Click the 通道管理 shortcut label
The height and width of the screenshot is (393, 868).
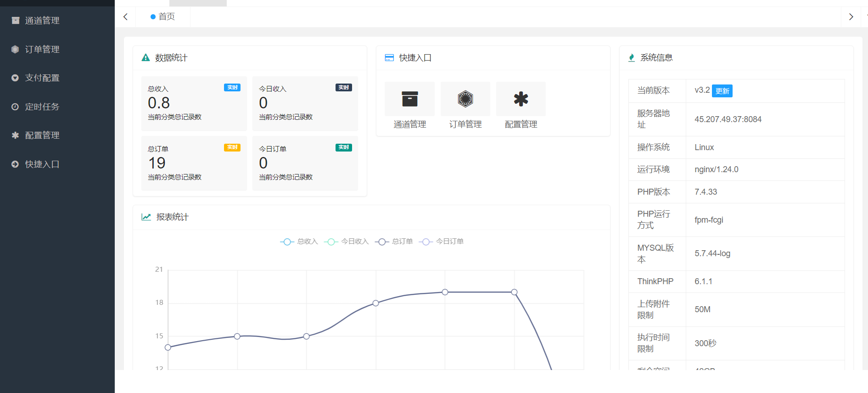(409, 124)
